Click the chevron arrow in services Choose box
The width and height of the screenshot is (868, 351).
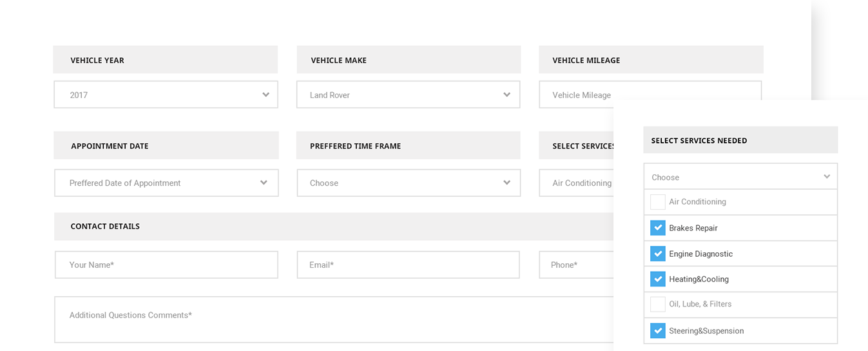pyautogui.click(x=827, y=177)
